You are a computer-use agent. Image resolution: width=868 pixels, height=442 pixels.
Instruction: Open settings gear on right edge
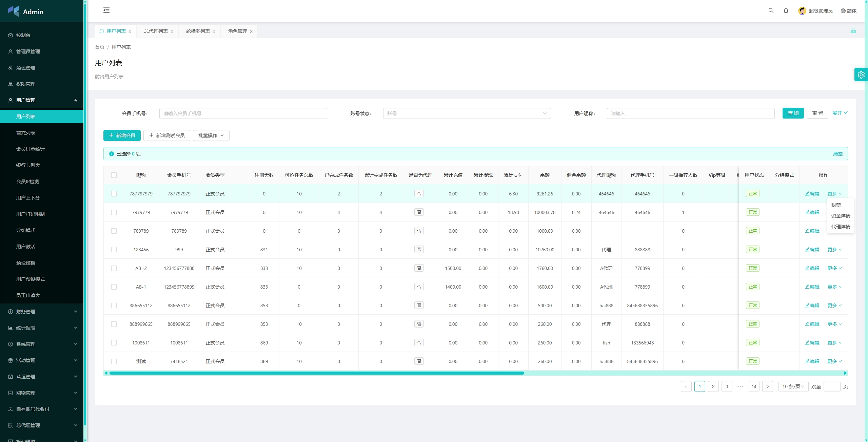coord(861,75)
